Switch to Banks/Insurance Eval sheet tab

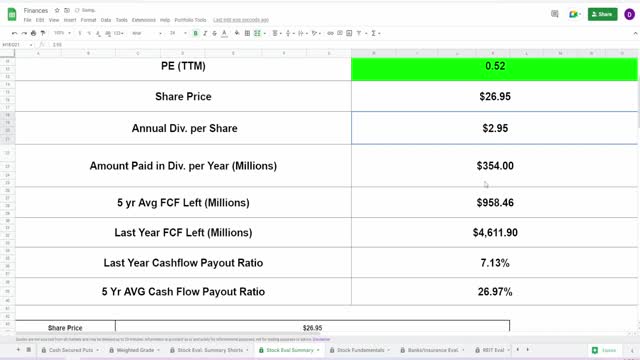click(433, 350)
